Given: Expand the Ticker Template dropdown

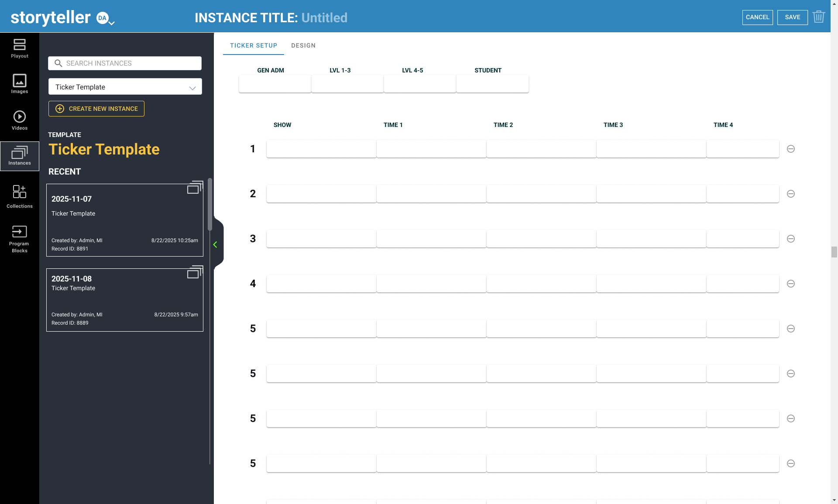Looking at the screenshot, I should click(125, 87).
